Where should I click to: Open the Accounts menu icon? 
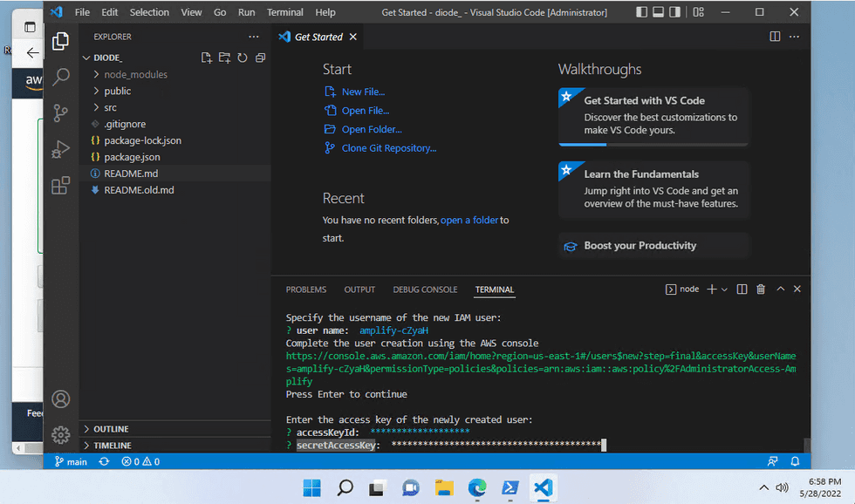pyautogui.click(x=60, y=399)
